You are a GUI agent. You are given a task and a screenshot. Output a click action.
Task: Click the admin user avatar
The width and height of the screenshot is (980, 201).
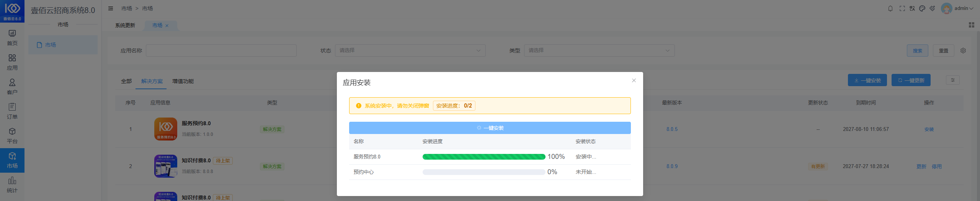946,8
